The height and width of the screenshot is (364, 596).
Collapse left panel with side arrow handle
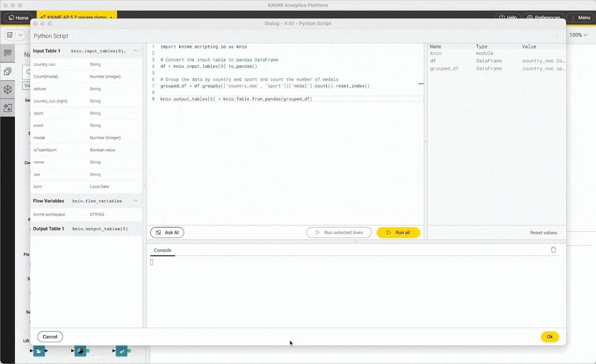point(145,186)
